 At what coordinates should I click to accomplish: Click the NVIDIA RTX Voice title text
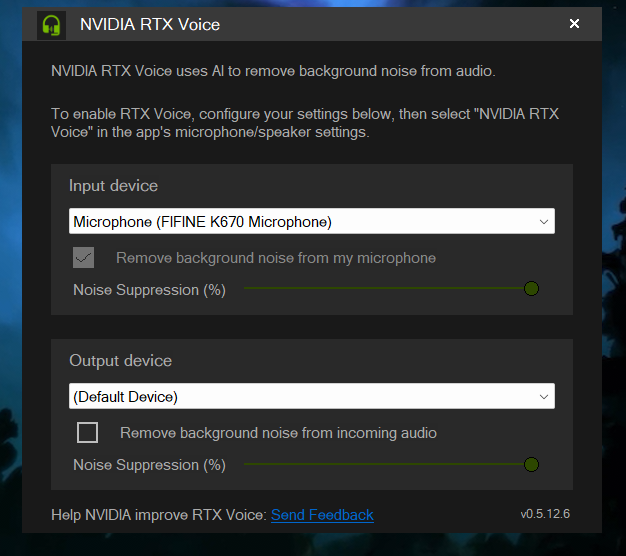pyautogui.click(x=150, y=25)
